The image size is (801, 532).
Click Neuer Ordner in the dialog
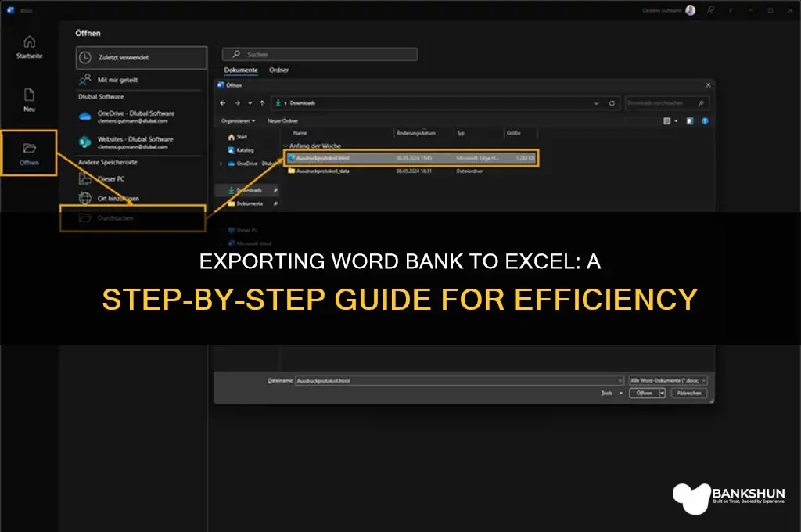282,121
